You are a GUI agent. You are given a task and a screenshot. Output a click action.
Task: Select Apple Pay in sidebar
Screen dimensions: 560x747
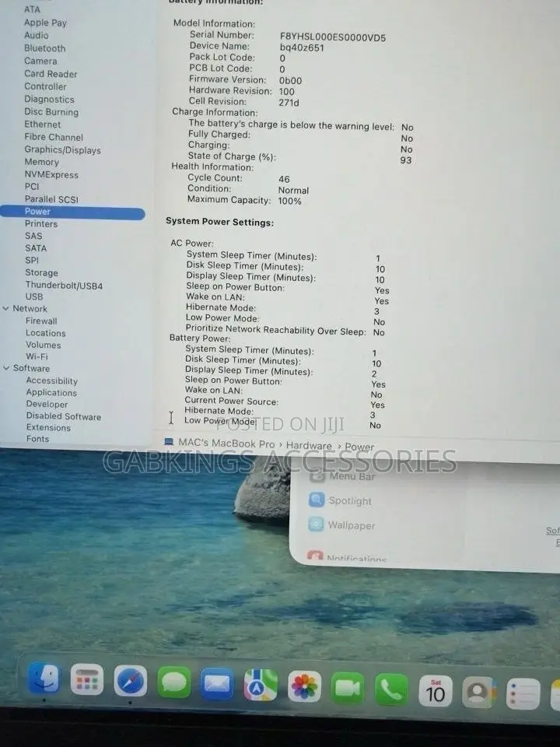[x=45, y=23]
